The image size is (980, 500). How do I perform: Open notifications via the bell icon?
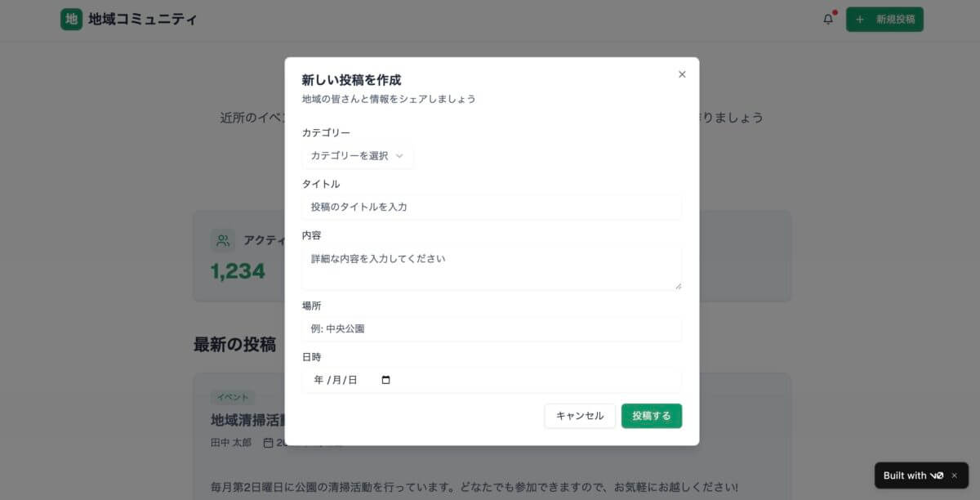pos(828,19)
